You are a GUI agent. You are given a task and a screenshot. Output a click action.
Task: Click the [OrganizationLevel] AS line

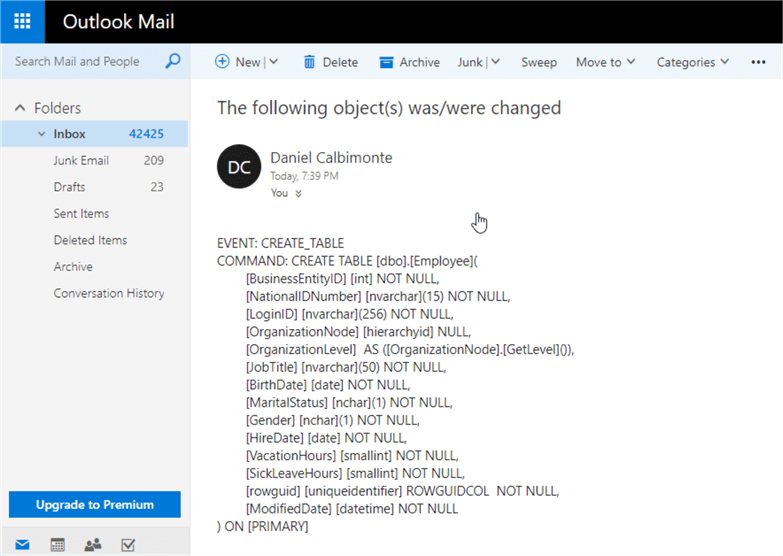pos(410,349)
